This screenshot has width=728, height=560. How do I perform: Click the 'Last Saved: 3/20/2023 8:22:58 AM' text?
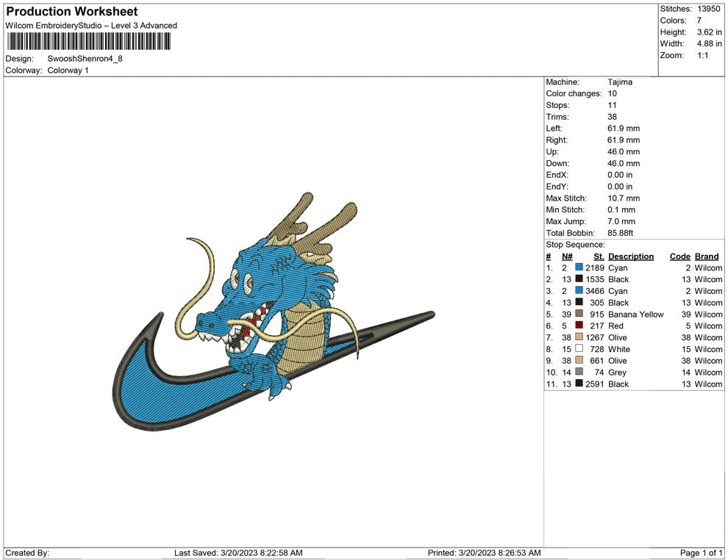click(238, 553)
